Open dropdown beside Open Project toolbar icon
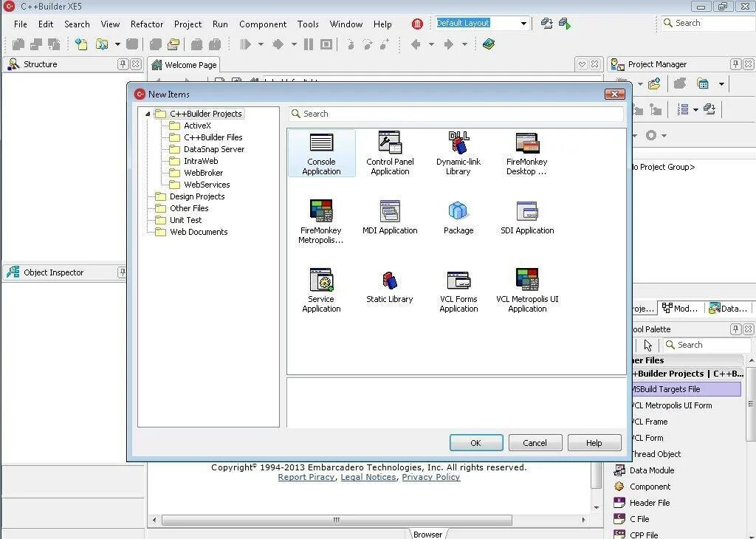This screenshot has height=539, width=756. pyautogui.click(x=117, y=44)
